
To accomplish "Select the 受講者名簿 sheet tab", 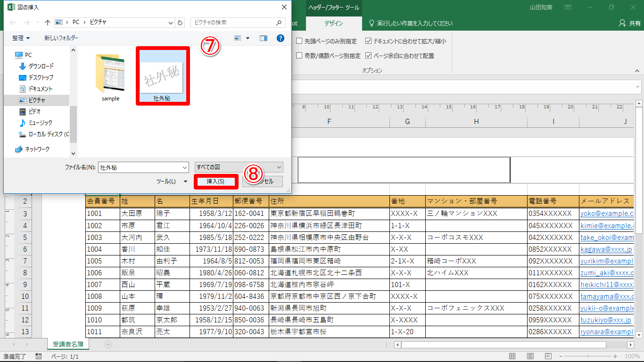I will coord(68,344).
